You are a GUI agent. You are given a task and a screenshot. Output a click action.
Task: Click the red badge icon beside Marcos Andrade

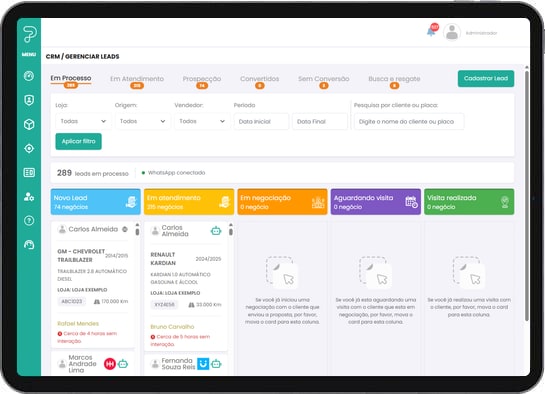point(110,364)
